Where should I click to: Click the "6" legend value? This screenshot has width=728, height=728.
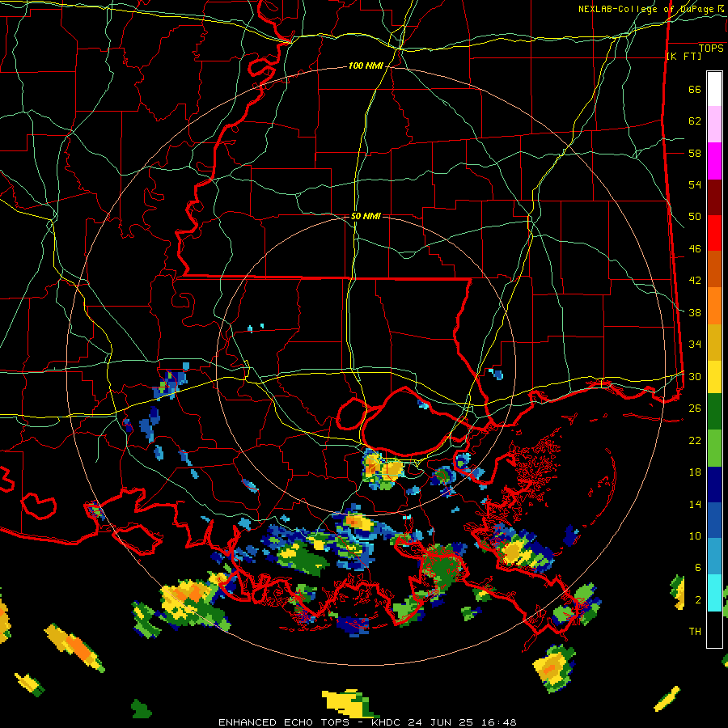pos(697,568)
